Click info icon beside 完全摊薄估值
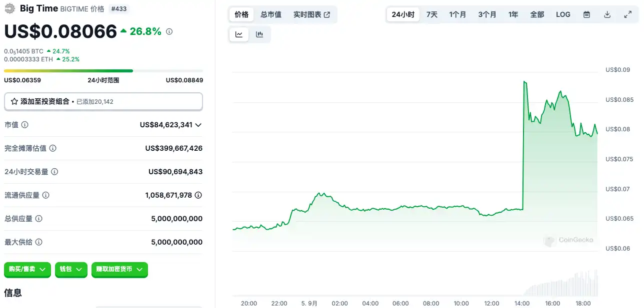644x308 pixels. click(52, 148)
